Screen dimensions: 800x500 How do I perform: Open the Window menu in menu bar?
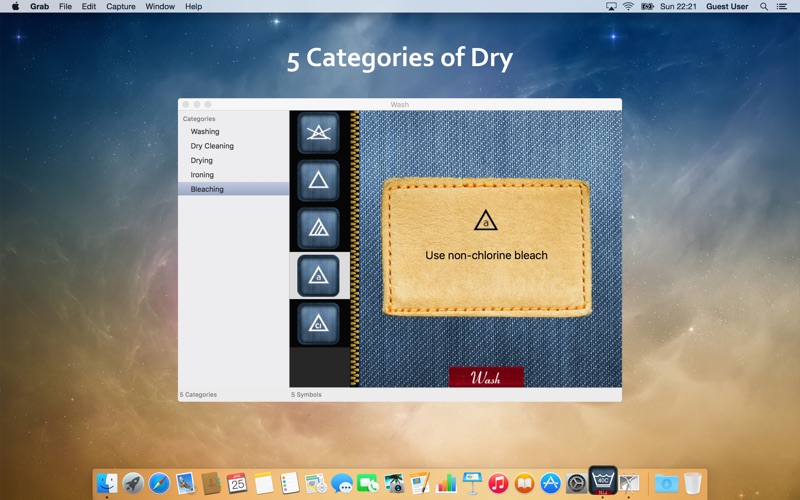click(160, 6)
